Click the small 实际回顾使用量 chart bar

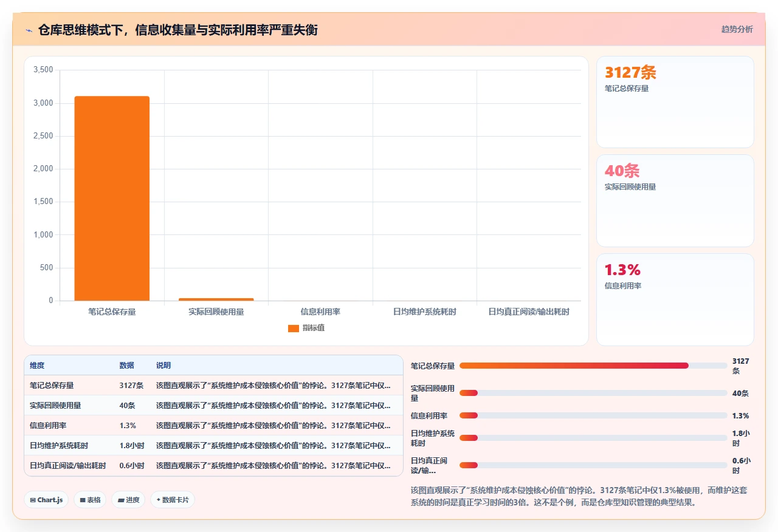point(216,299)
